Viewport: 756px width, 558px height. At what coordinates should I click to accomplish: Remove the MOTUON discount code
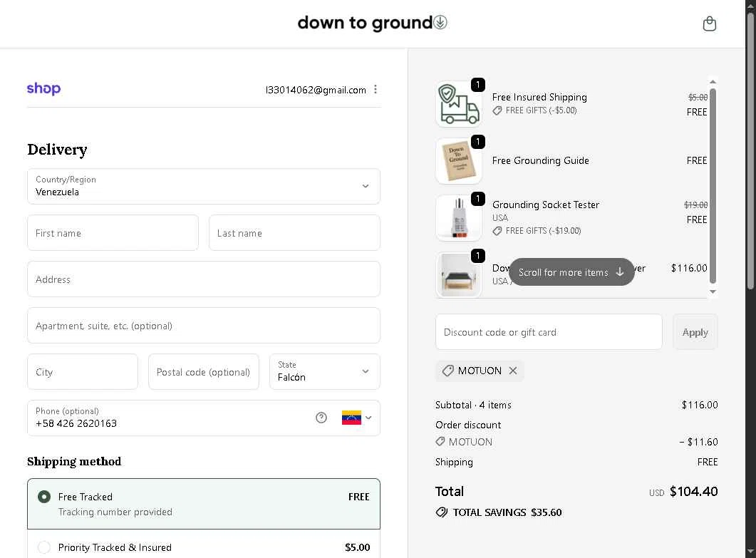point(513,371)
